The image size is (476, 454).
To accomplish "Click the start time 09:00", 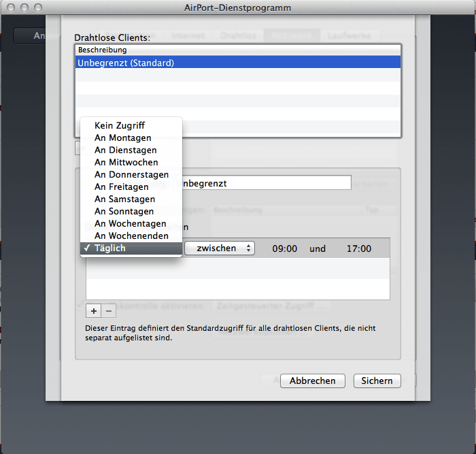I will click(x=284, y=248).
